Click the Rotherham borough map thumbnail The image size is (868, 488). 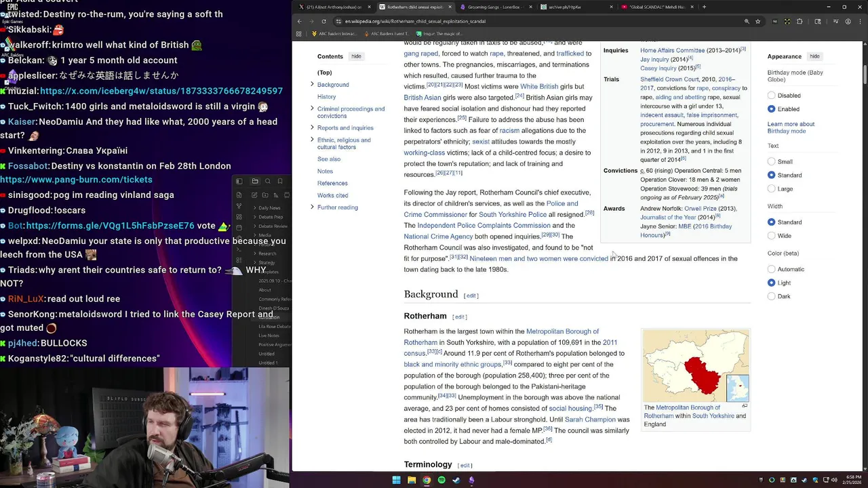(696, 366)
